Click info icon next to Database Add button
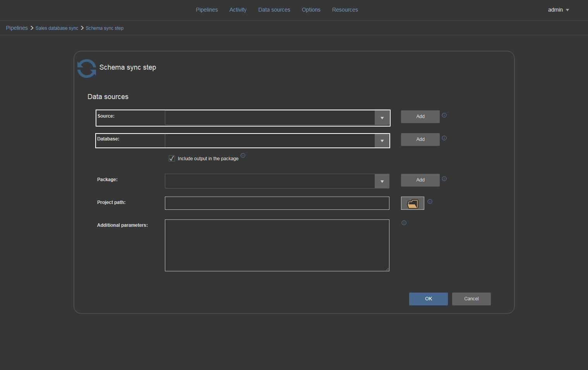 tap(444, 138)
